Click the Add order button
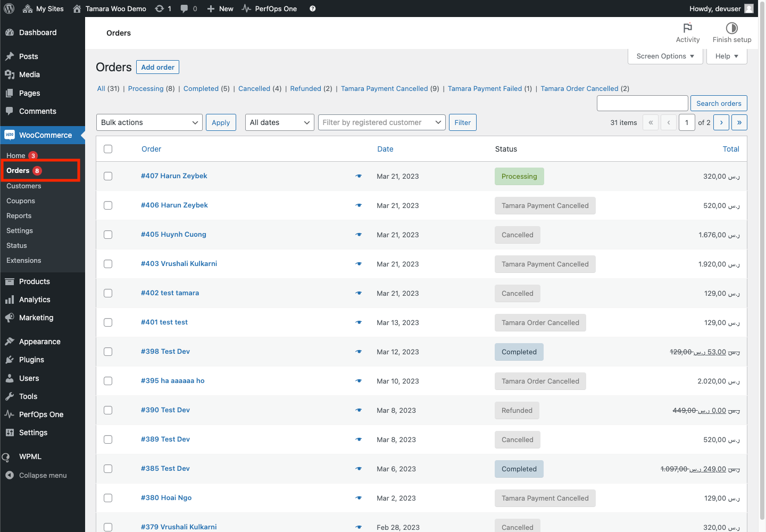The image size is (766, 532). 158,67
